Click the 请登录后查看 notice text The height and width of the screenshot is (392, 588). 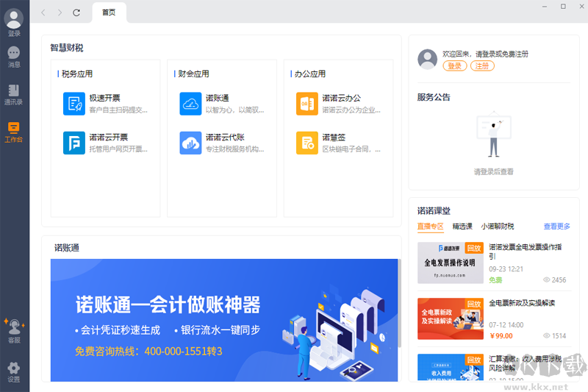(493, 172)
